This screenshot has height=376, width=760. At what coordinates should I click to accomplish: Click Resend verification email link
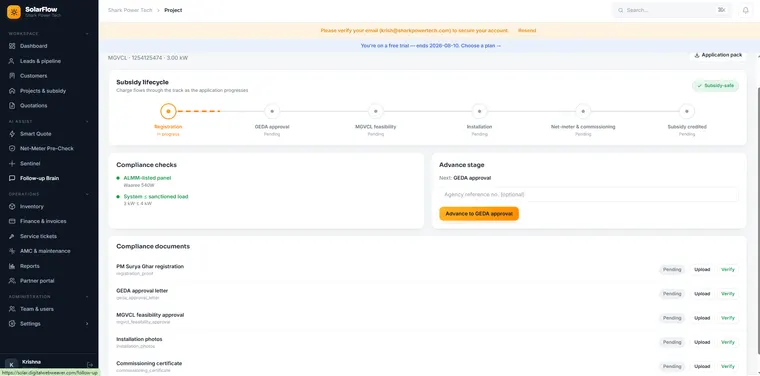coord(527,31)
